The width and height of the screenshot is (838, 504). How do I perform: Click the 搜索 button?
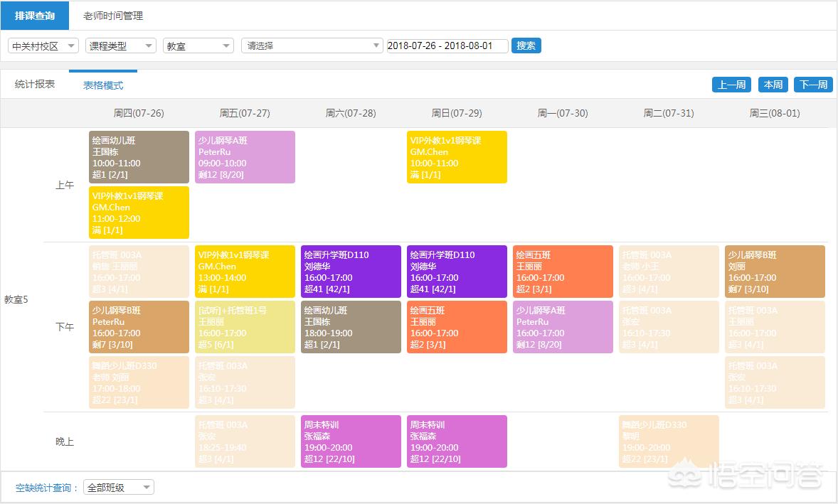point(526,45)
